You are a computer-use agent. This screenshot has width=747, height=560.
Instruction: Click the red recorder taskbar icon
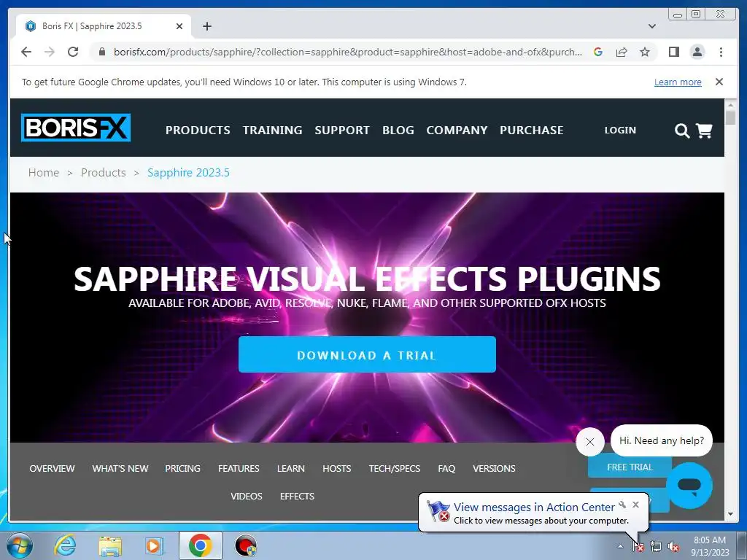pyautogui.click(x=246, y=545)
